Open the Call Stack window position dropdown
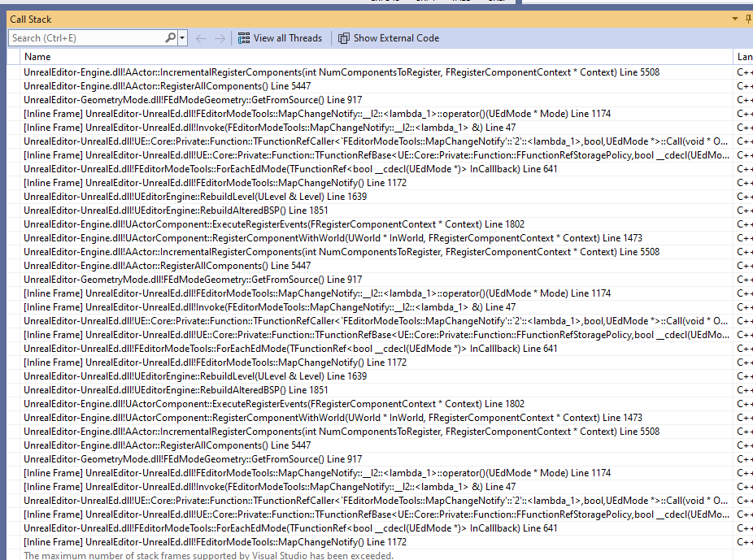753x560 pixels. (x=735, y=20)
